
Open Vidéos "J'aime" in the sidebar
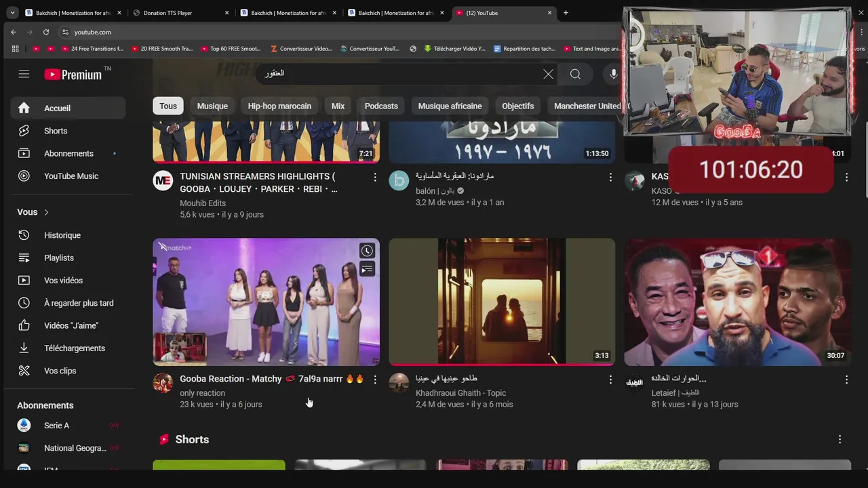pos(68,325)
